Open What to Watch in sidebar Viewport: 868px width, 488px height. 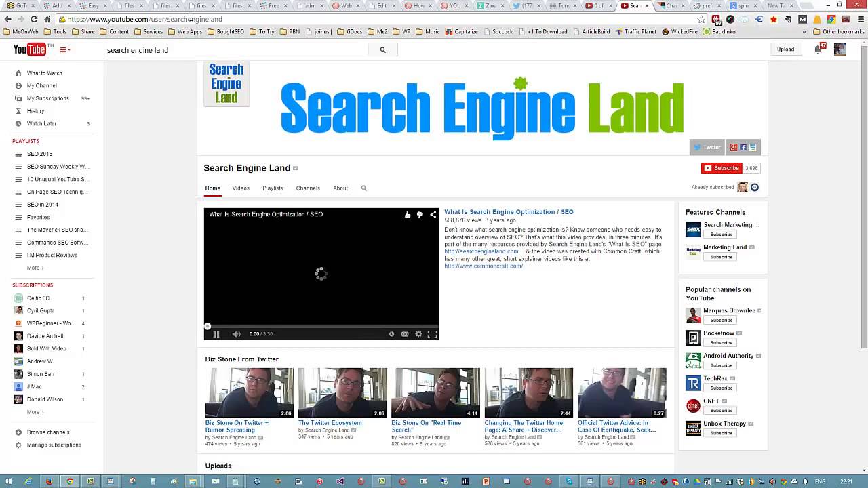click(x=44, y=73)
